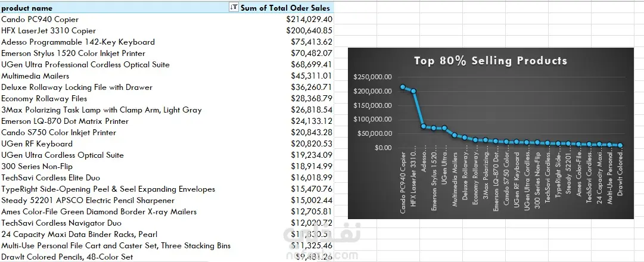Click the 300 Series Non-Flip cell
The width and height of the screenshot is (644, 262).
(37, 166)
